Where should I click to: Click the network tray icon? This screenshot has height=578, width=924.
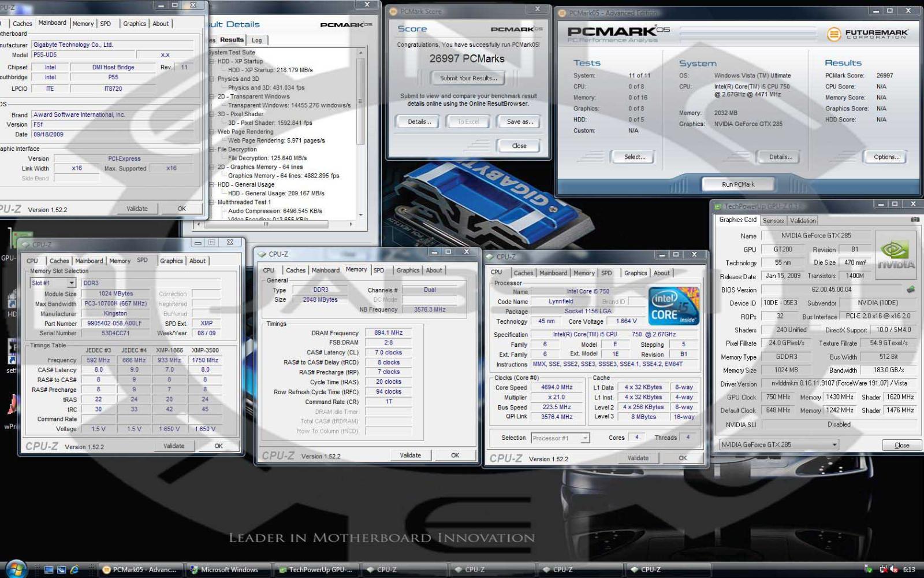pos(884,569)
